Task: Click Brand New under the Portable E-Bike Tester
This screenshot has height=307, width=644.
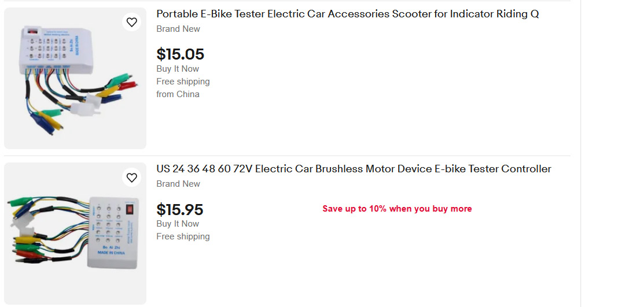Action: 178,29
